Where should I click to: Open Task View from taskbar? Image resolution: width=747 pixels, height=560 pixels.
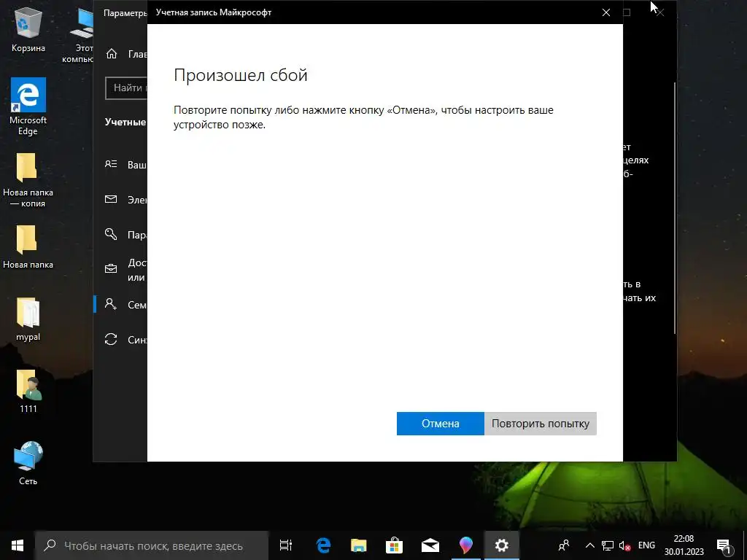tap(286, 545)
